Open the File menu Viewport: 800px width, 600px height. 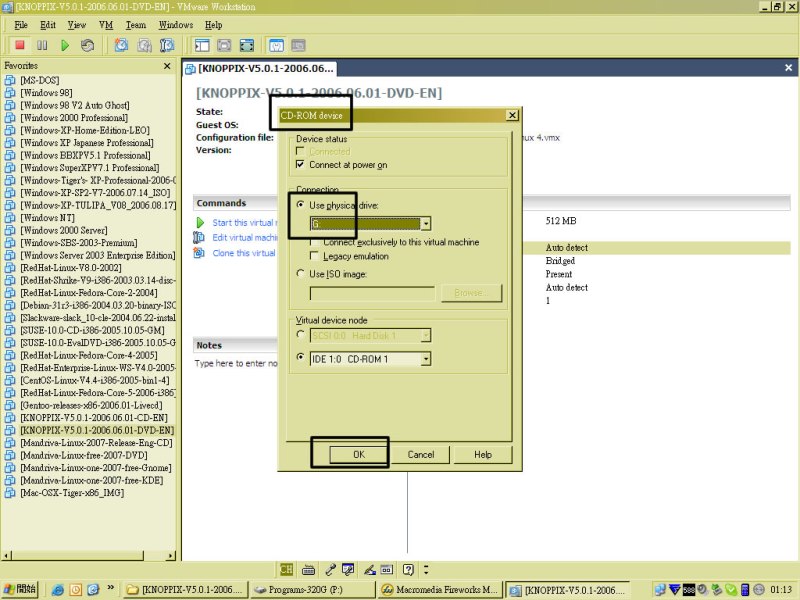click(21, 25)
